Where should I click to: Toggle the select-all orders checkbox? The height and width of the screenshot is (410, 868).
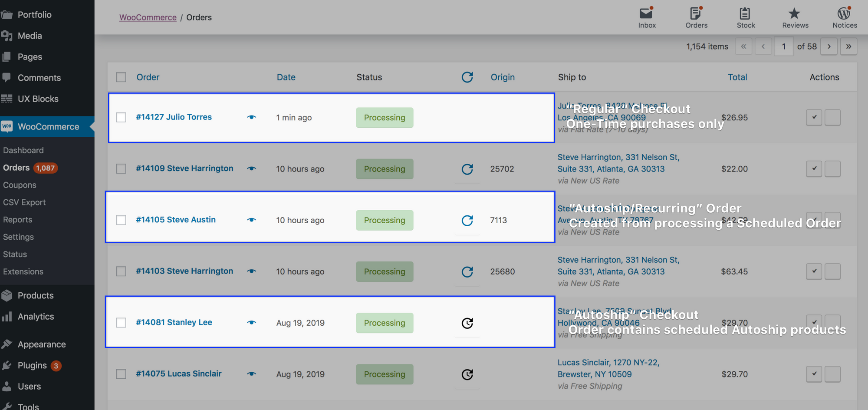pos(121,77)
